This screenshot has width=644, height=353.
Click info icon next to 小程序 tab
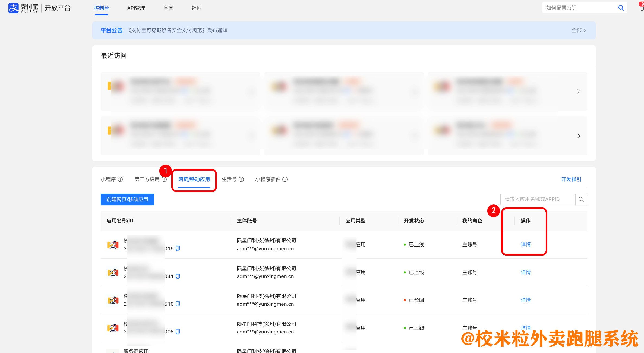click(120, 179)
